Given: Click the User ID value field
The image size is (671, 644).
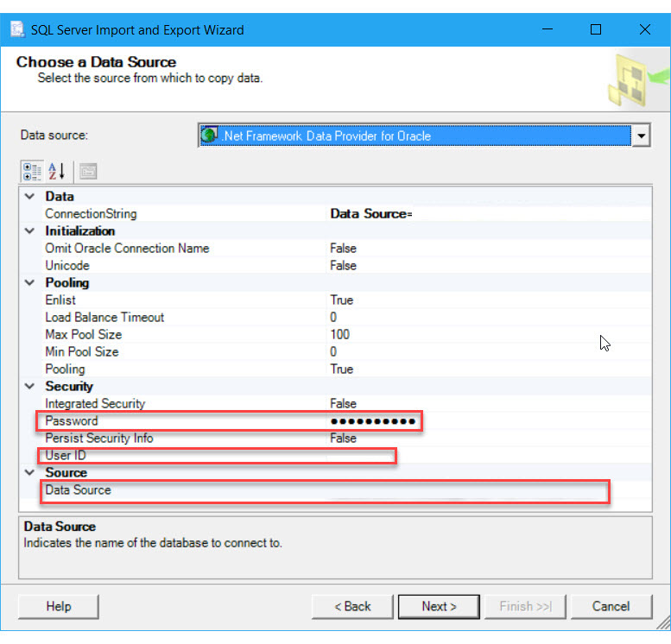Looking at the screenshot, I should pyautogui.click(x=489, y=455).
